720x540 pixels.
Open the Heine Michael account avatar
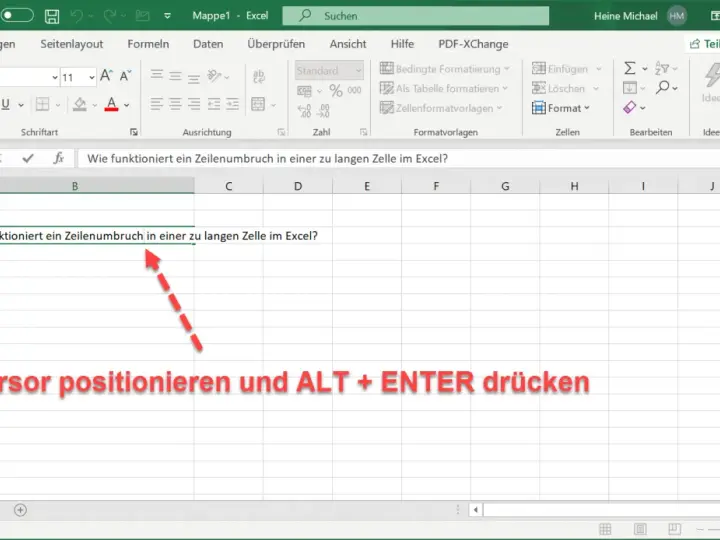[x=677, y=16]
